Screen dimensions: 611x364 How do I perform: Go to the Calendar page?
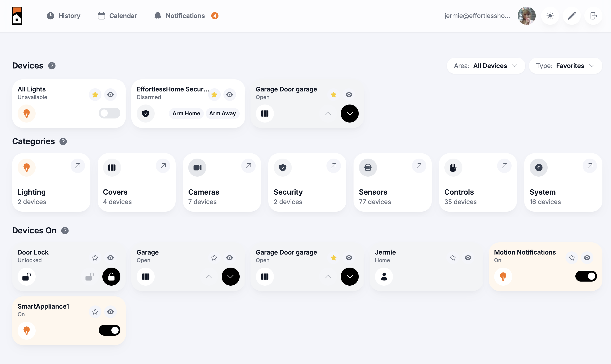(x=117, y=16)
